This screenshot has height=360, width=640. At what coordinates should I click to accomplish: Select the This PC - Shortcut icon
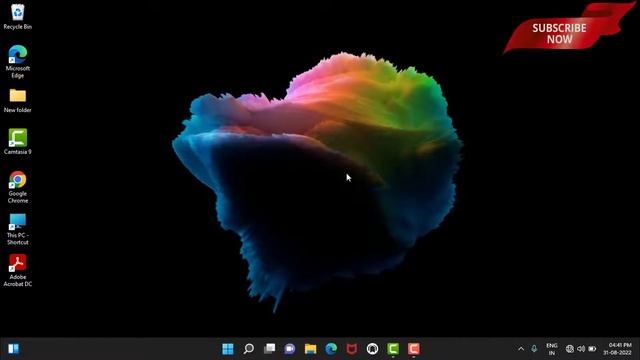pos(18,229)
